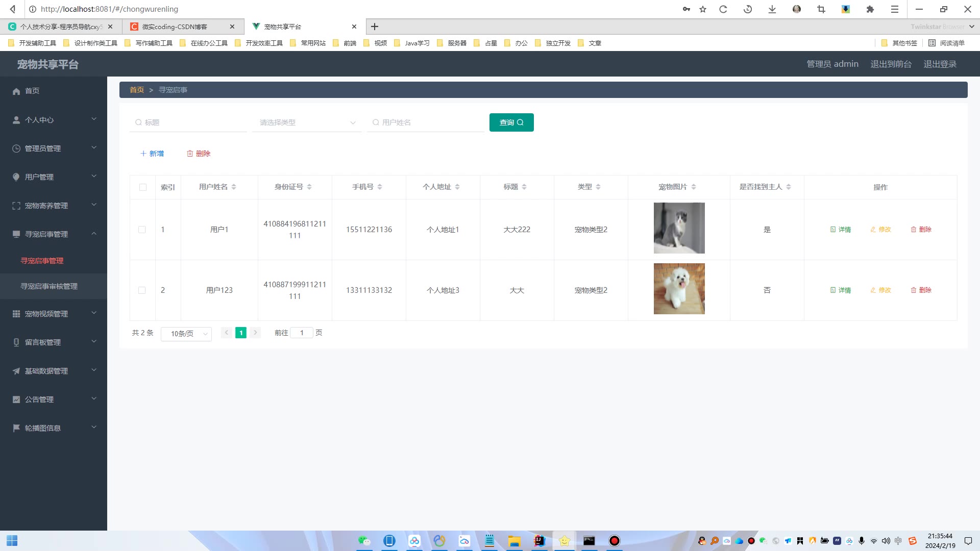Open the 10条/页 page size dropdown

tap(186, 334)
